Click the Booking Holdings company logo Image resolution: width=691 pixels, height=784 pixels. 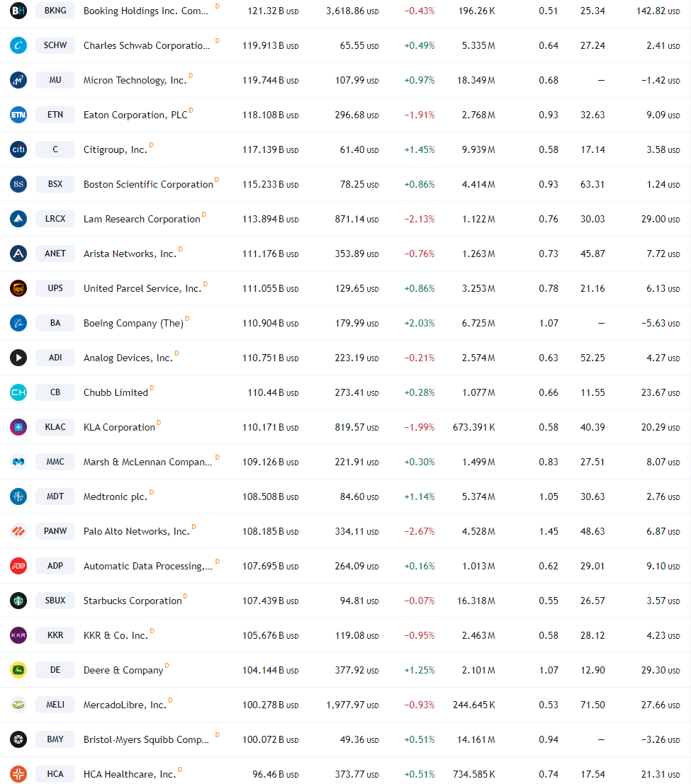click(x=18, y=11)
